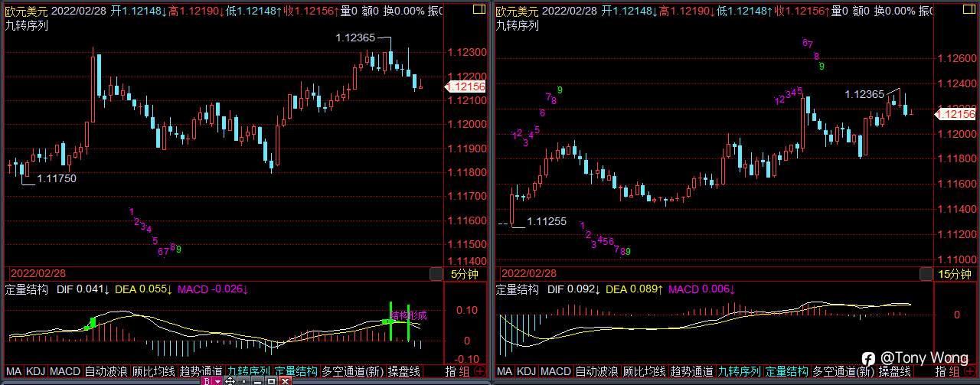Click the grey square button beside 5分钟 label
Image resolution: width=980 pixels, height=385 pixels.
tap(436, 273)
